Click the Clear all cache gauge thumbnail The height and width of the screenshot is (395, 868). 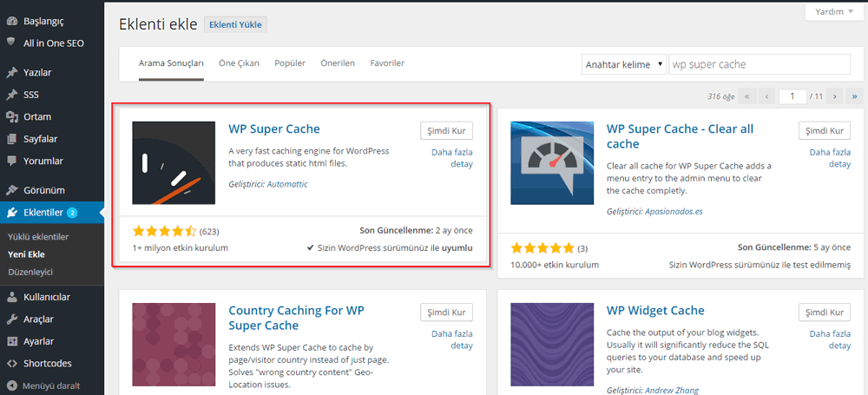[552, 163]
